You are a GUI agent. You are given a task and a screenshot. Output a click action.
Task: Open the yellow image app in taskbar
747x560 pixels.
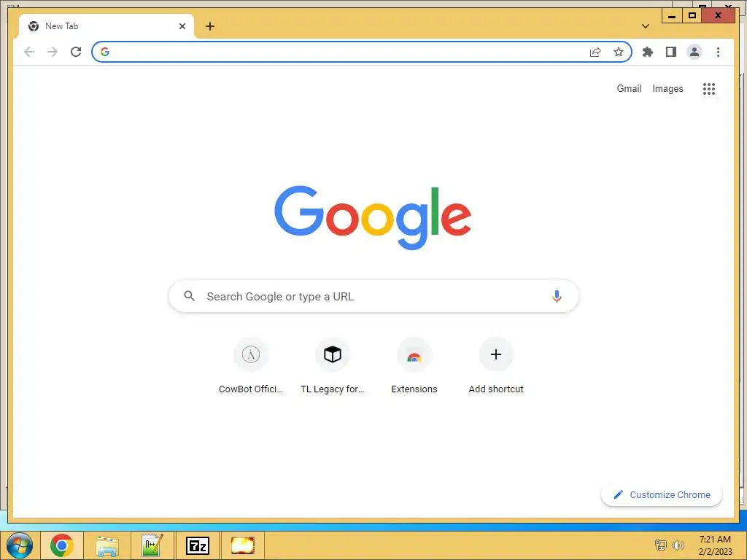(x=242, y=545)
